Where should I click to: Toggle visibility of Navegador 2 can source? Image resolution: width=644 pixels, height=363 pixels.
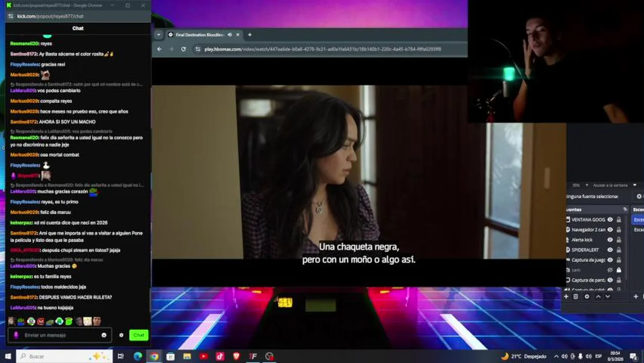[x=610, y=230]
